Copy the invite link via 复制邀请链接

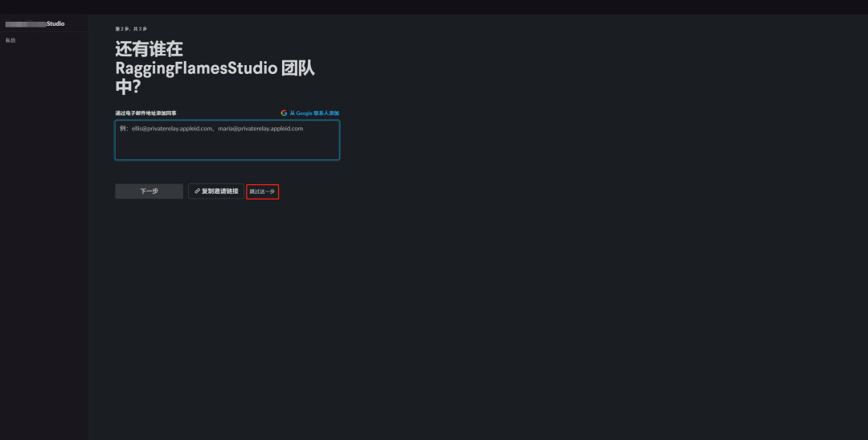pyautogui.click(x=216, y=191)
